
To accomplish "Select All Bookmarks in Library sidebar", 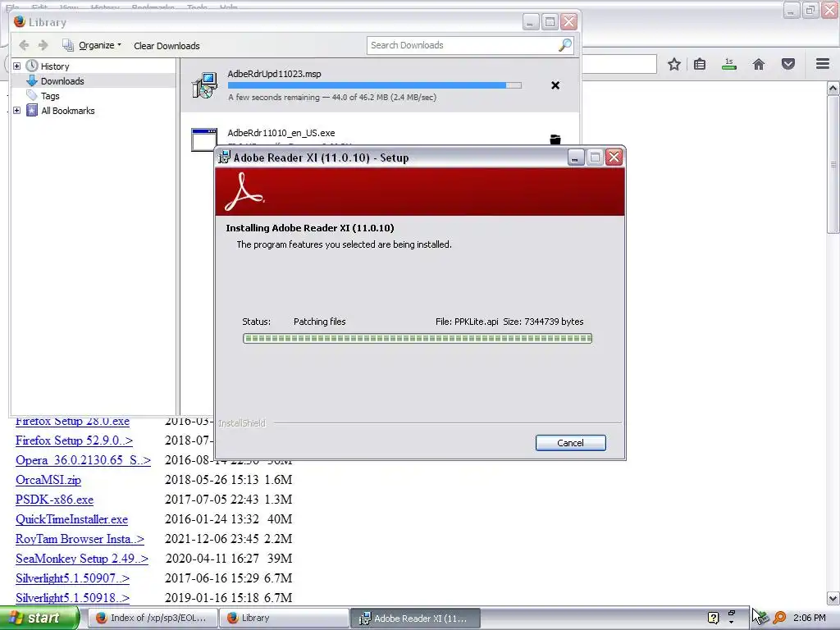I will click(67, 111).
